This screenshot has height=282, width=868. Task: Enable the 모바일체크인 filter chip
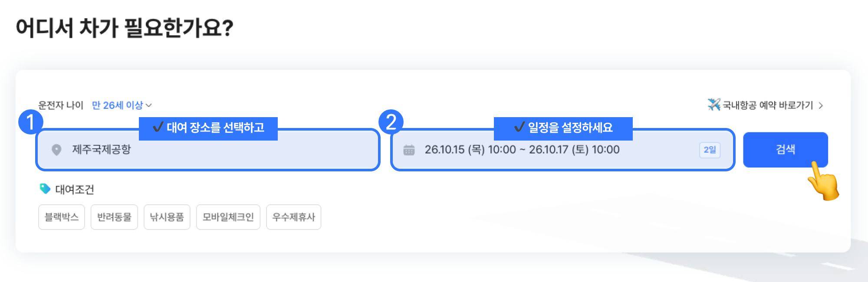point(228,217)
